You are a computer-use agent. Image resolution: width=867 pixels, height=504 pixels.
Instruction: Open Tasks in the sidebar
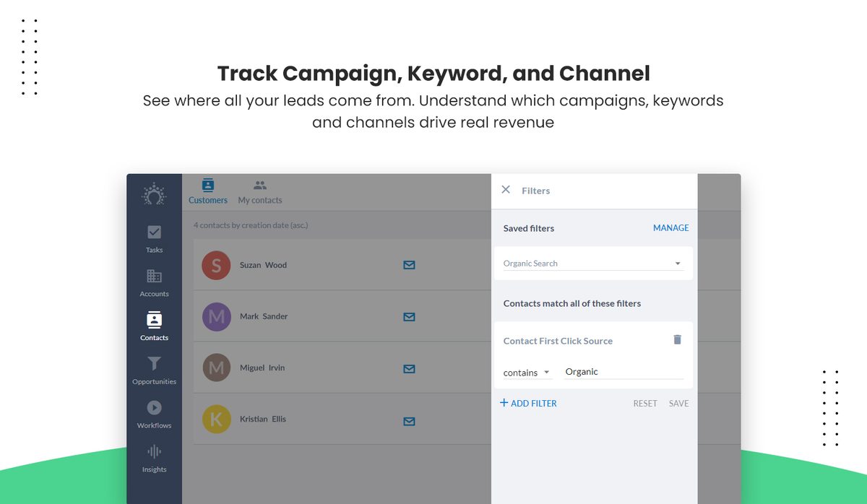pos(154,239)
